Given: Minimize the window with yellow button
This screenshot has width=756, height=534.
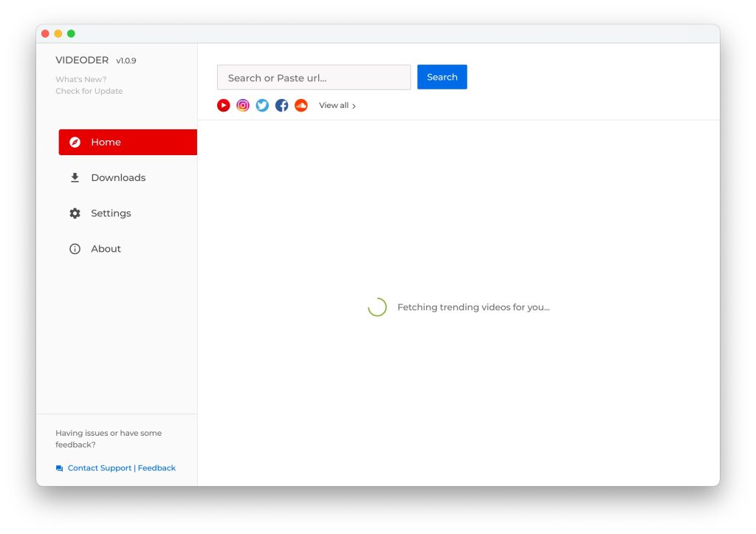Looking at the screenshot, I should 58,33.
